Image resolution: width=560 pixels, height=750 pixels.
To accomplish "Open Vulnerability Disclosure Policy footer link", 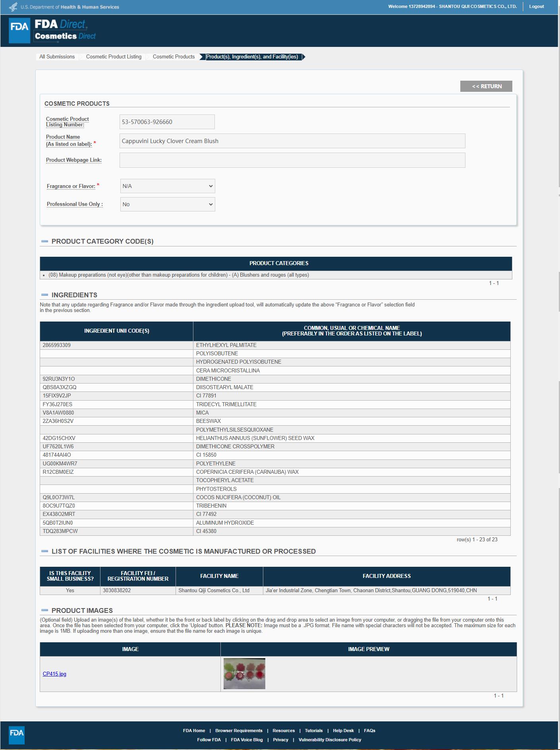I will tap(330, 740).
